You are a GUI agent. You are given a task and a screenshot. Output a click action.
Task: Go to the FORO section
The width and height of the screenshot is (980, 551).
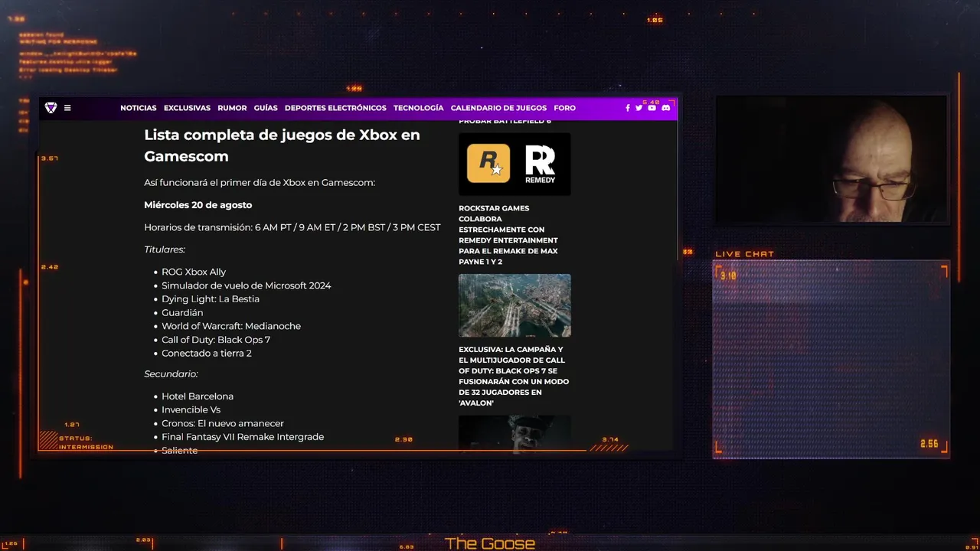tap(565, 108)
